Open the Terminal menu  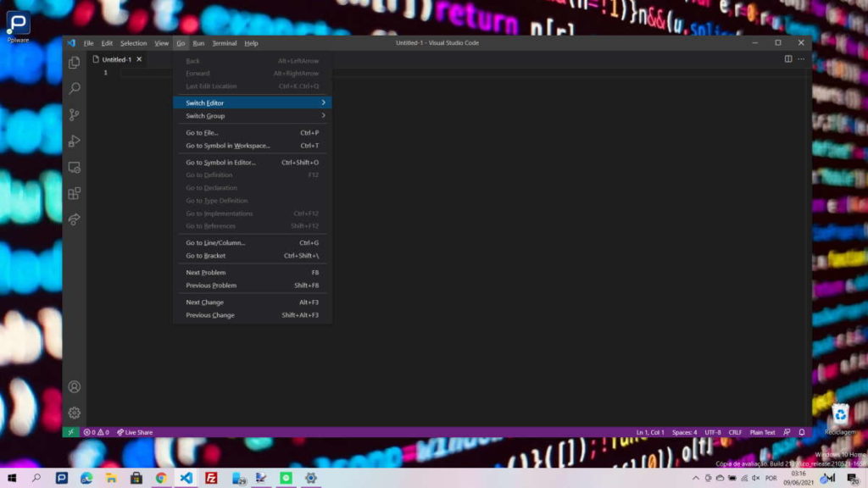224,43
